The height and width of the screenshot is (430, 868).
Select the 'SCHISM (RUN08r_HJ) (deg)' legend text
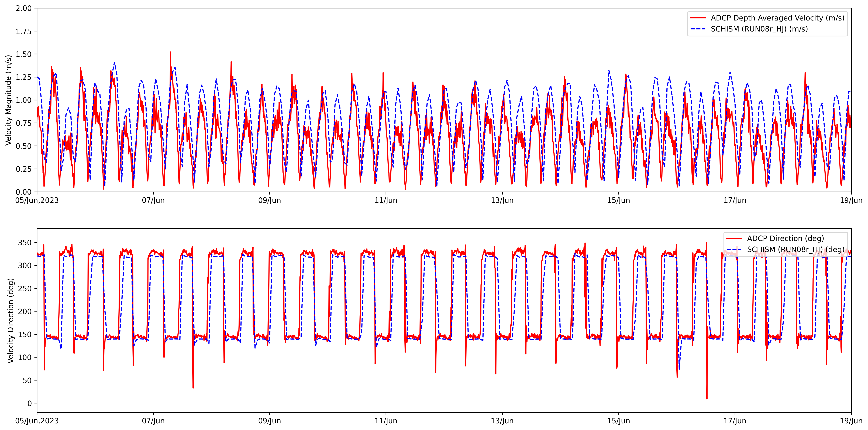[x=795, y=250]
